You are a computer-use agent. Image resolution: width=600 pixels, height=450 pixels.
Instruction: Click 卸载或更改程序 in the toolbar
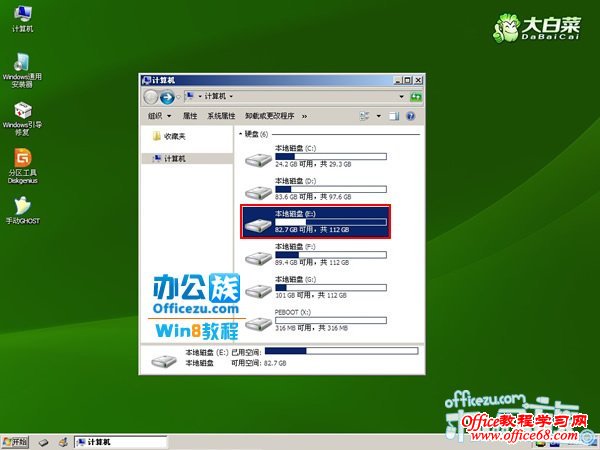[x=270, y=116]
